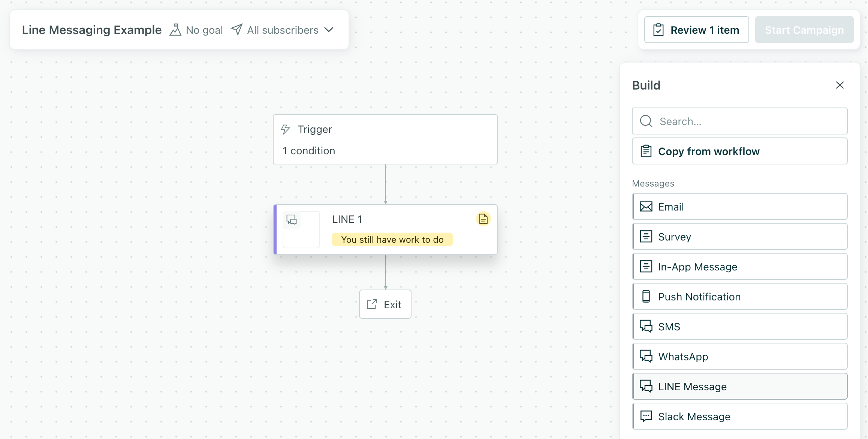Select the WhatsApp message icon
This screenshot has width=868, height=439.
point(647,356)
